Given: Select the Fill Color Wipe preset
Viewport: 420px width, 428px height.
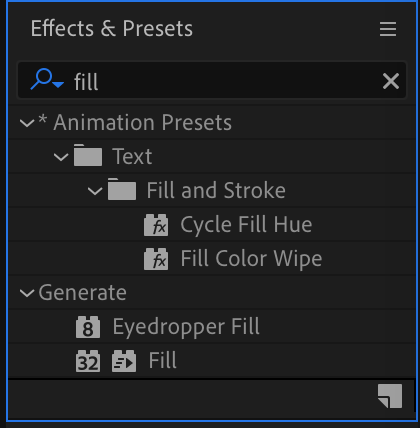Looking at the screenshot, I should [x=251, y=259].
